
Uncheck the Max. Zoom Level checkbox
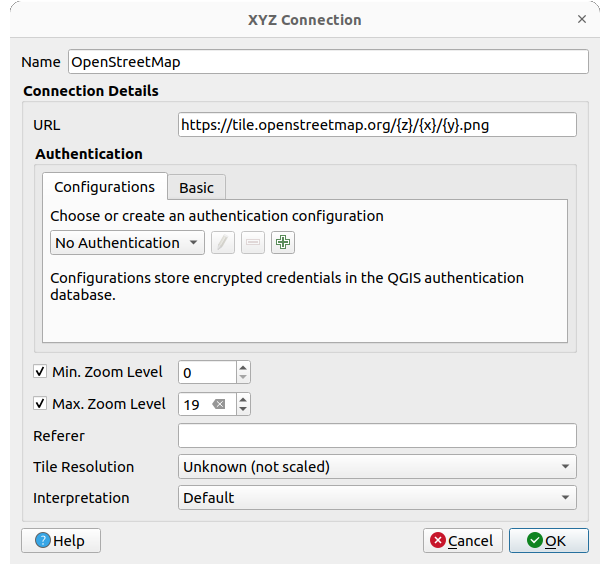pyautogui.click(x=40, y=404)
